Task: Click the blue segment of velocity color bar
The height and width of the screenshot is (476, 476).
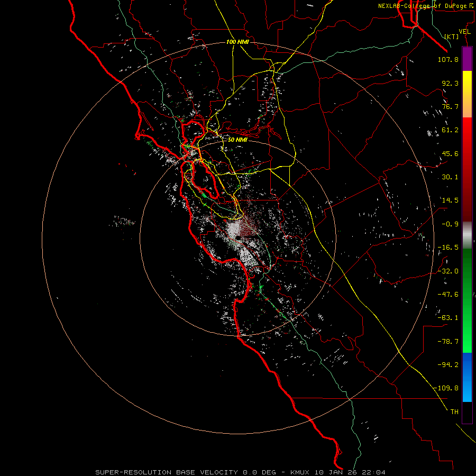Action: coord(467,377)
